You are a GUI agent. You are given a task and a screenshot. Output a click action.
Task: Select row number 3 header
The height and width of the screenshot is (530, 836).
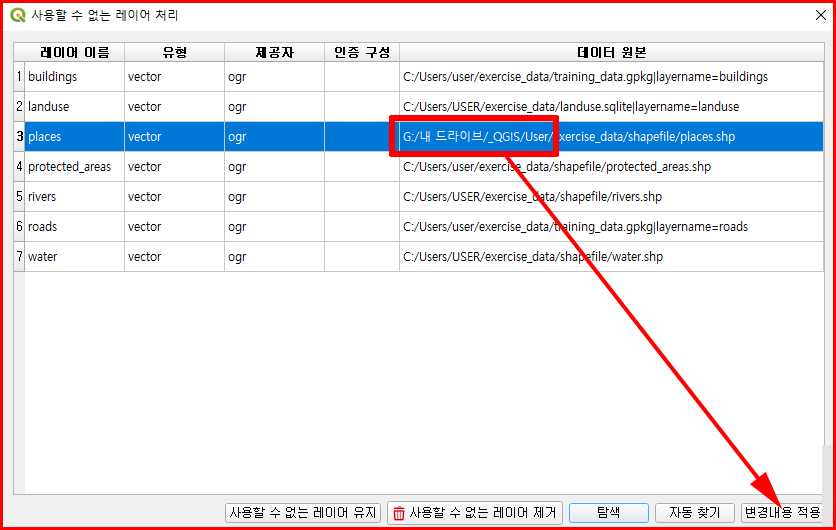19,136
